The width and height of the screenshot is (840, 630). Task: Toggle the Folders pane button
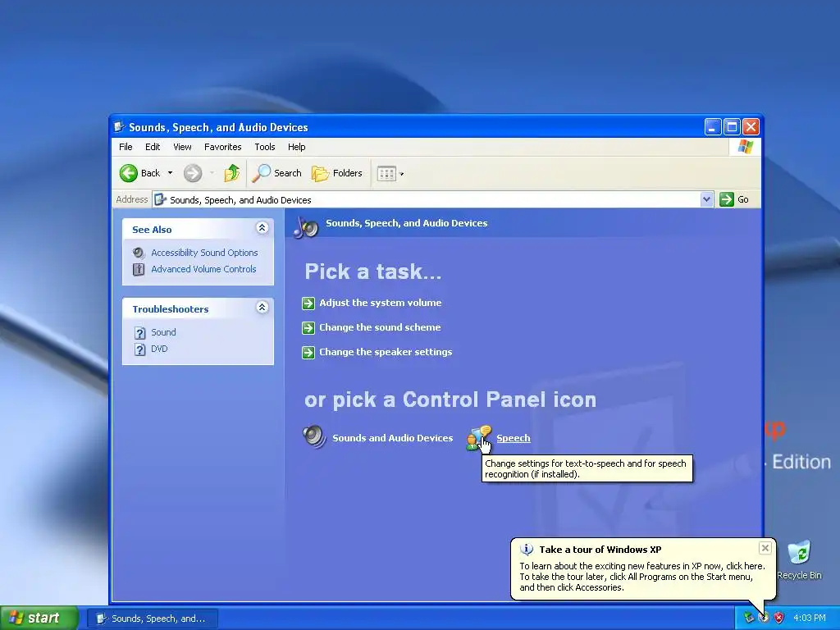pyautogui.click(x=337, y=173)
